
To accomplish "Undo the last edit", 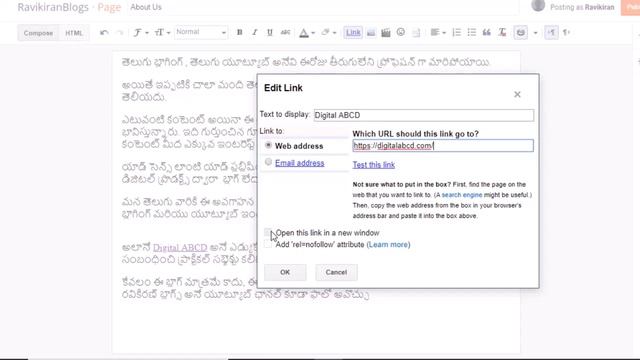I will [x=104, y=33].
